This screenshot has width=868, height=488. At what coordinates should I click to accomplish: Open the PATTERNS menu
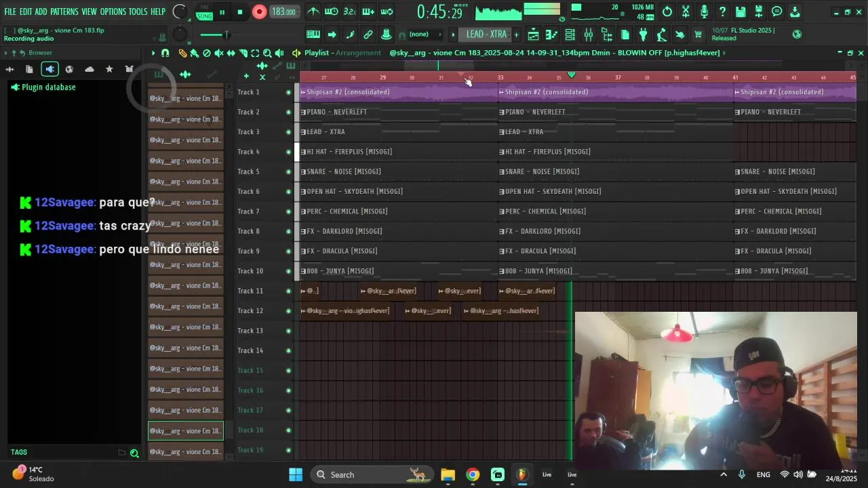pyautogui.click(x=64, y=12)
